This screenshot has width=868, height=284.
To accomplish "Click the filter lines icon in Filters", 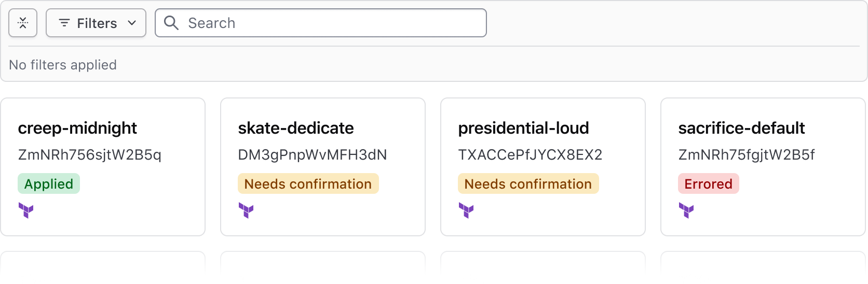I will [x=64, y=23].
